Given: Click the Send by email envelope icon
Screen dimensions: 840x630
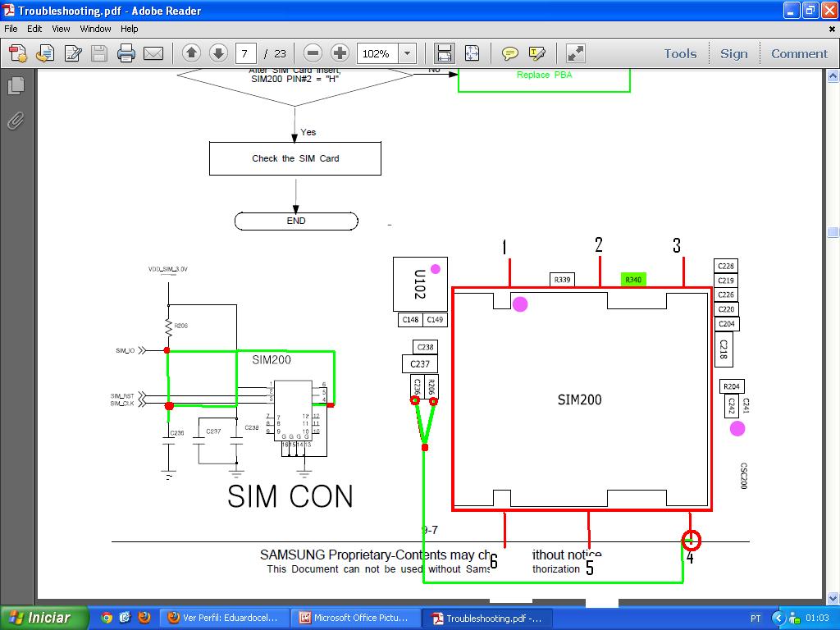Looking at the screenshot, I should point(153,53).
